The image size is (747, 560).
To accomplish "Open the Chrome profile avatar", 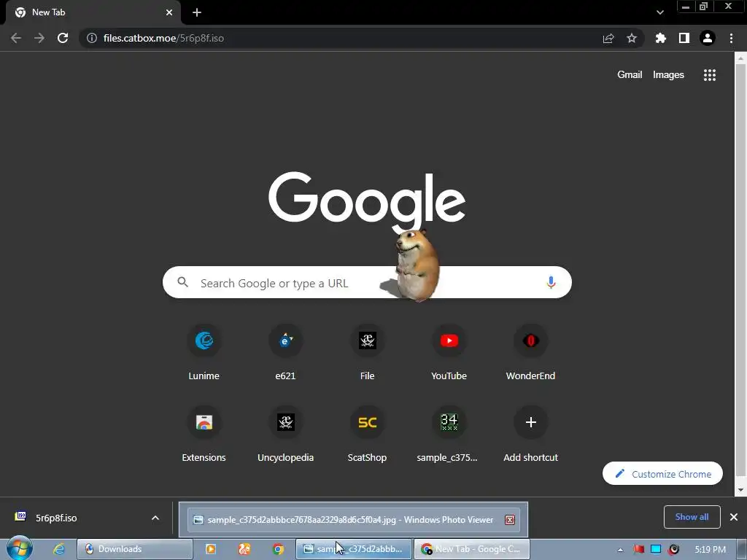I will click(x=708, y=38).
